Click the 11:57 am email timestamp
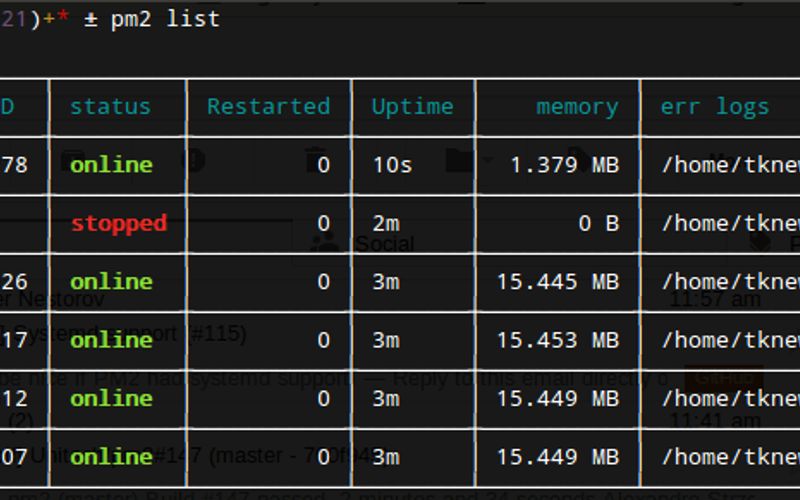Screen dimensions: 800x500 click(x=715, y=299)
